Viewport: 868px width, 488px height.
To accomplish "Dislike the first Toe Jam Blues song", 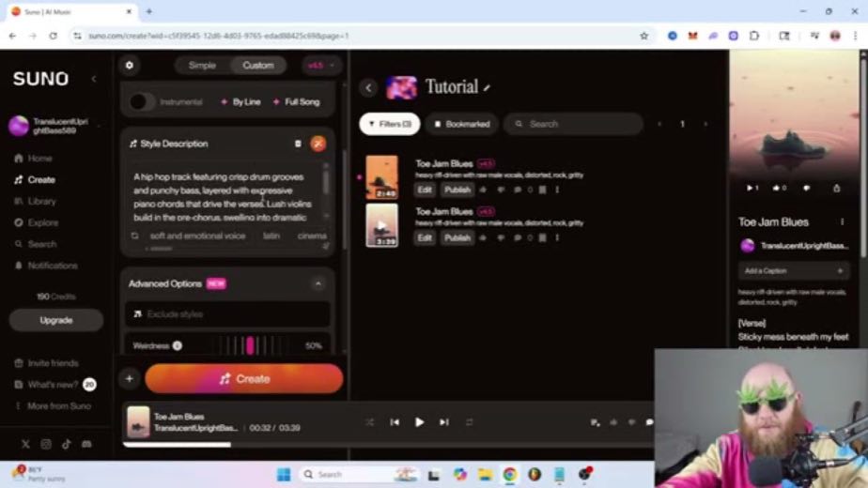I will click(x=501, y=190).
